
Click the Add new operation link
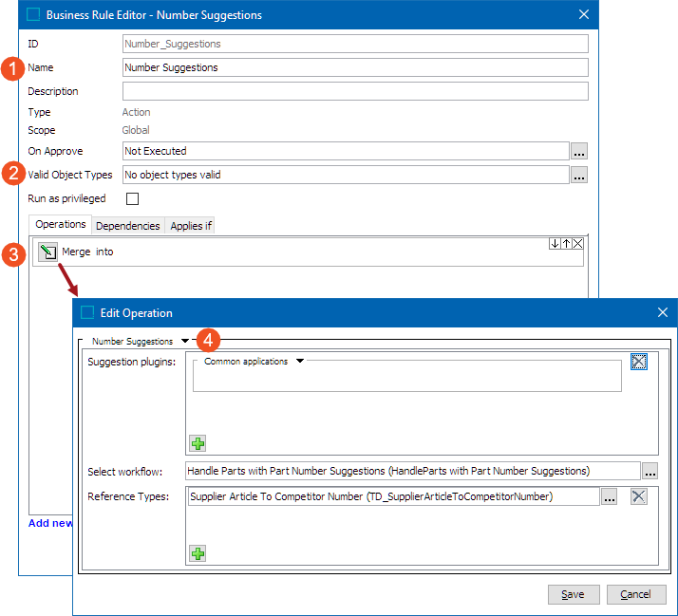[x=50, y=523]
